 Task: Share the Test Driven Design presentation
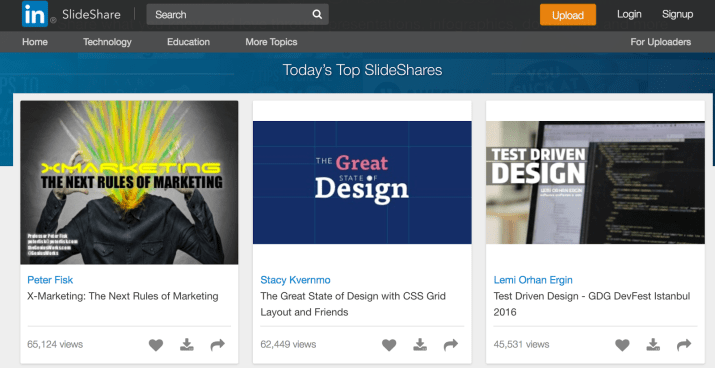[684, 345]
